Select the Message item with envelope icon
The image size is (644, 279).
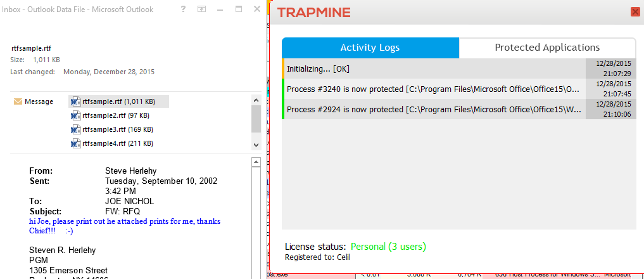click(x=34, y=101)
